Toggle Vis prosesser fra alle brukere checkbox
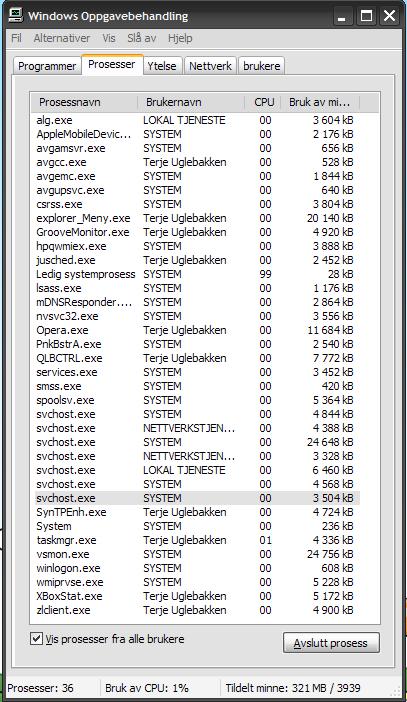This screenshot has width=407, height=702. 36,639
